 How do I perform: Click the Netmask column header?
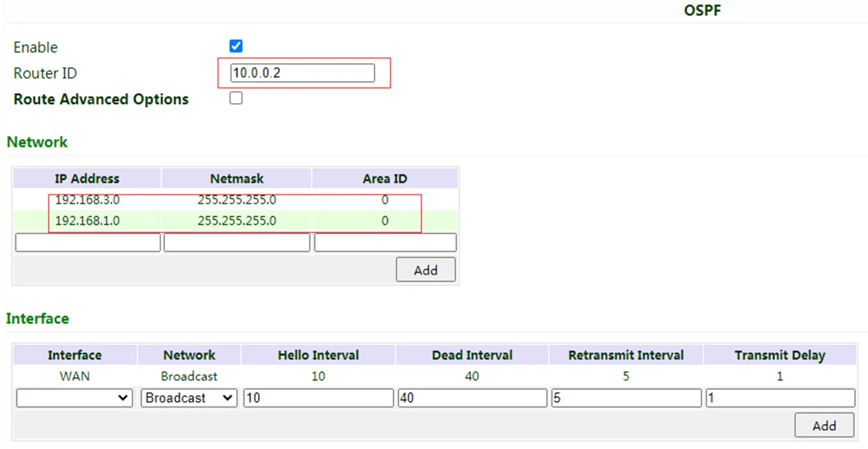[x=237, y=178]
